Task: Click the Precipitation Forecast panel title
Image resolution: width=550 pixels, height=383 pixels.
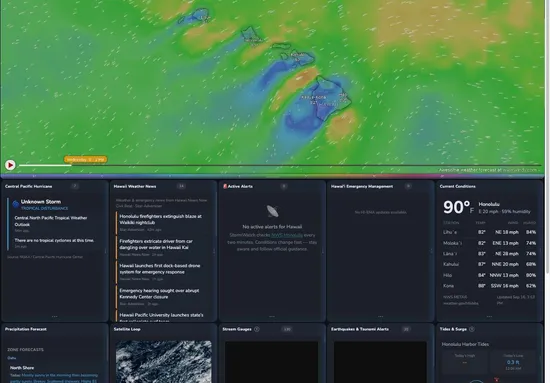Action: tap(26, 329)
